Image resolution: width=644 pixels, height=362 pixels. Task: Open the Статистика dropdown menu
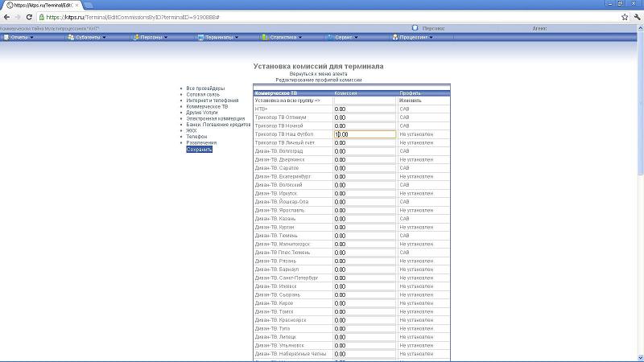286,37
